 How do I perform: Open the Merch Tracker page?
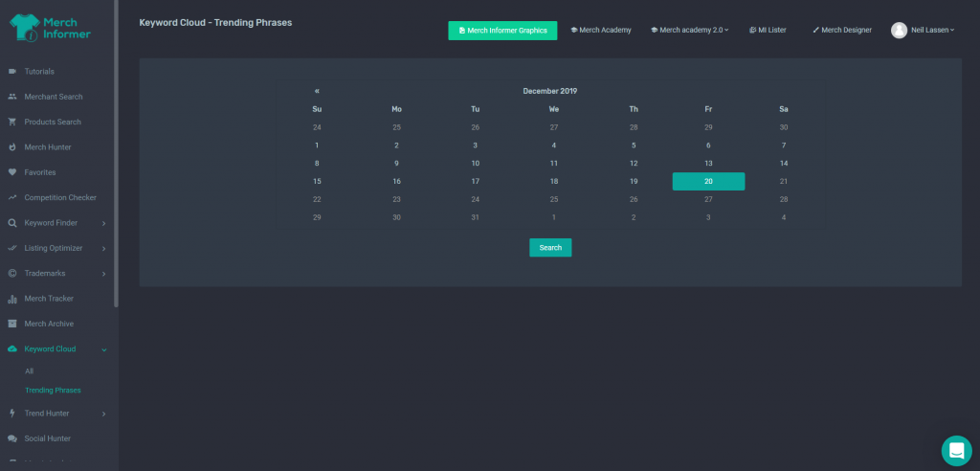coord(49,299)
